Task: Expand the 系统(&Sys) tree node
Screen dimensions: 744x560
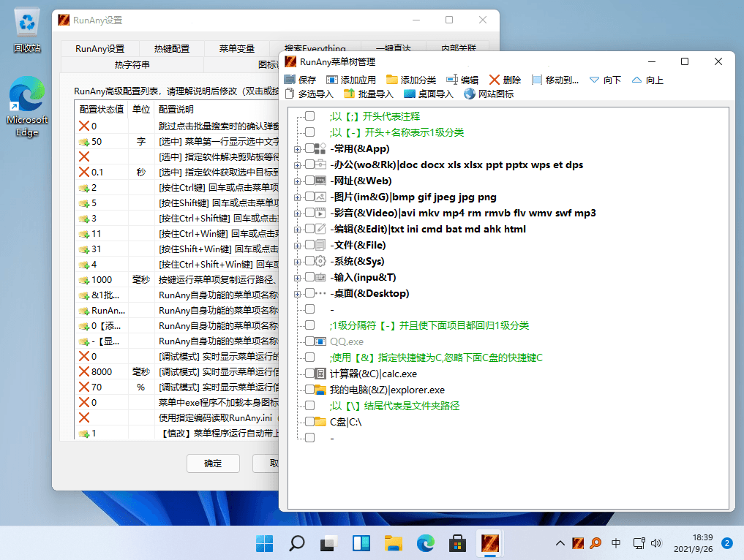Action: pos(298,262)
